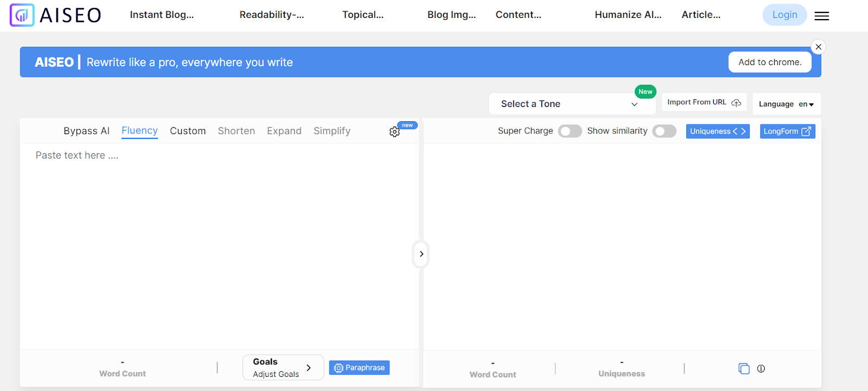Click the cloud upload icon in Import From URL
The width and height of the screenshot is (868, 391).
point(736,103)
